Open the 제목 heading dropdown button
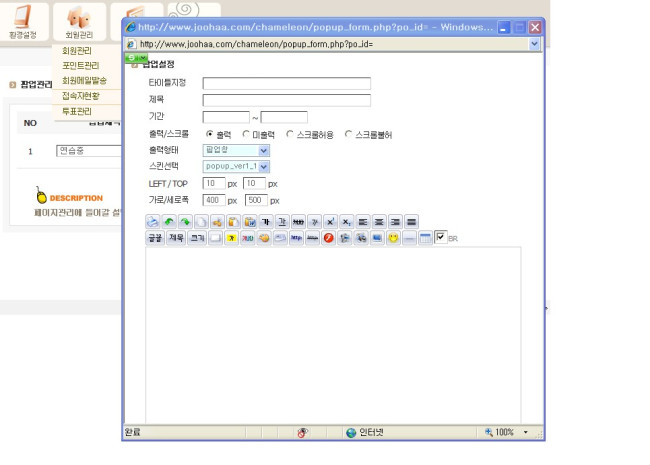This screenshot has width=650, height=465. click(176, 238)
